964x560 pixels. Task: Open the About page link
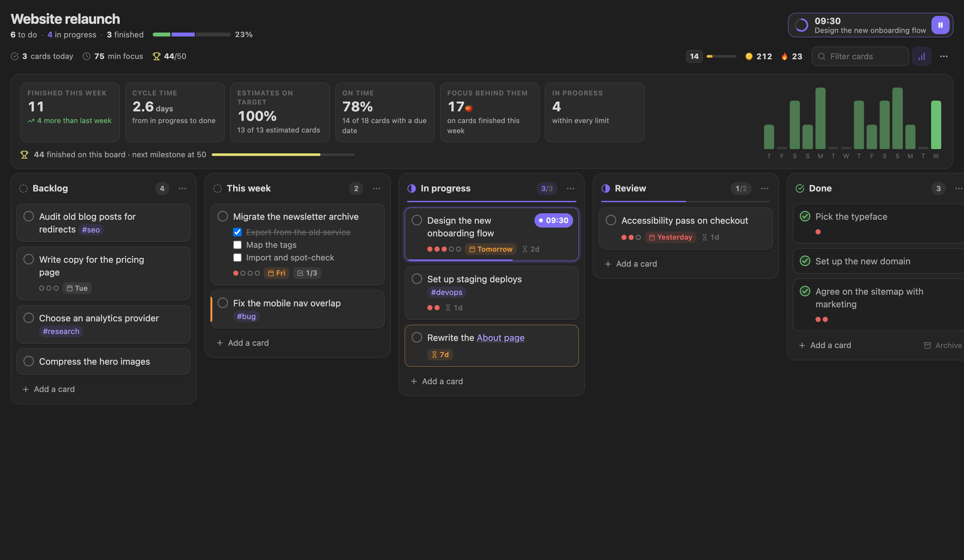[500, 338]
